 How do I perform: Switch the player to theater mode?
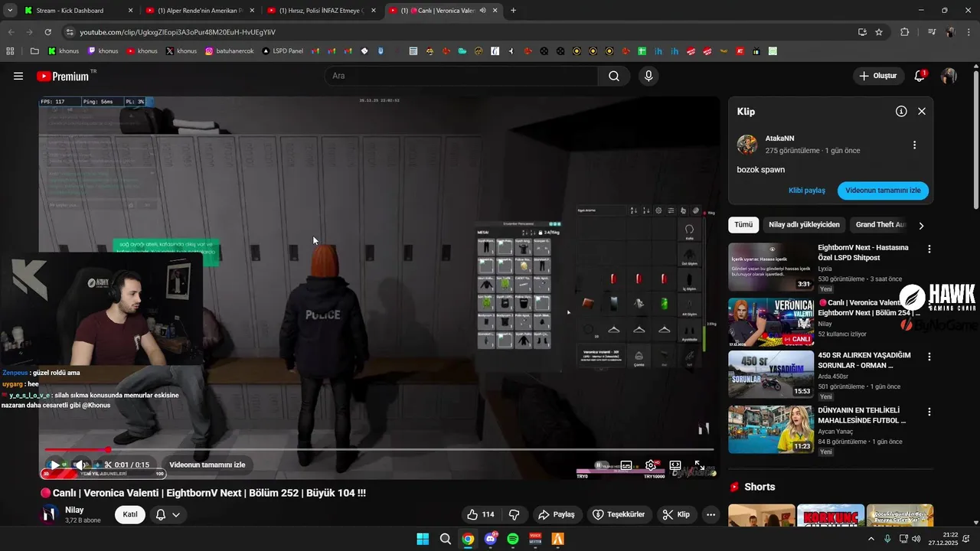[x=675, y=465]
